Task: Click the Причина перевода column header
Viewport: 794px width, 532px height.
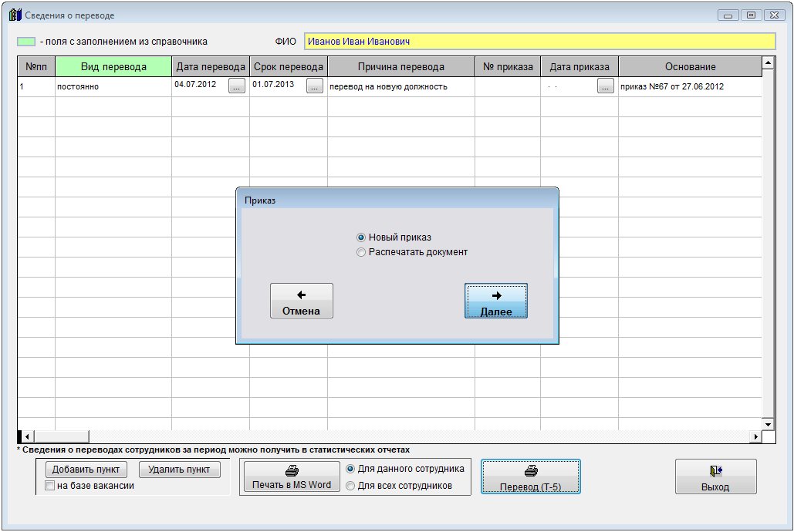Action: [x=400, y=67]
